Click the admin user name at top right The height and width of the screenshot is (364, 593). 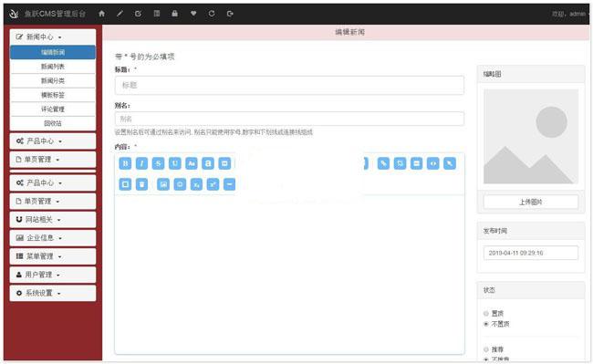click(577, 14)
